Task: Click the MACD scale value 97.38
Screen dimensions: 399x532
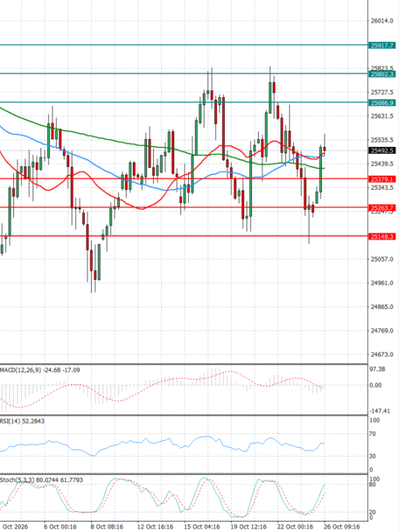Action: tap(377, 370)
